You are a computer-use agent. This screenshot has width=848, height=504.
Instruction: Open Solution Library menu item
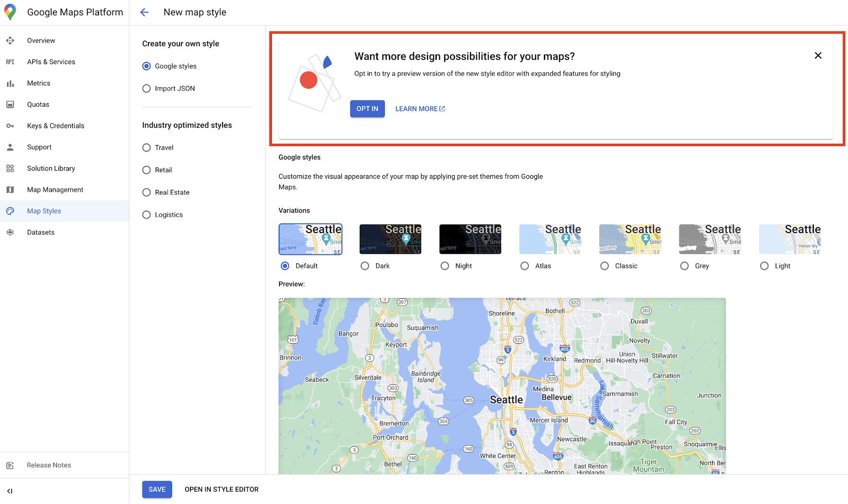(x=64, y=169)
